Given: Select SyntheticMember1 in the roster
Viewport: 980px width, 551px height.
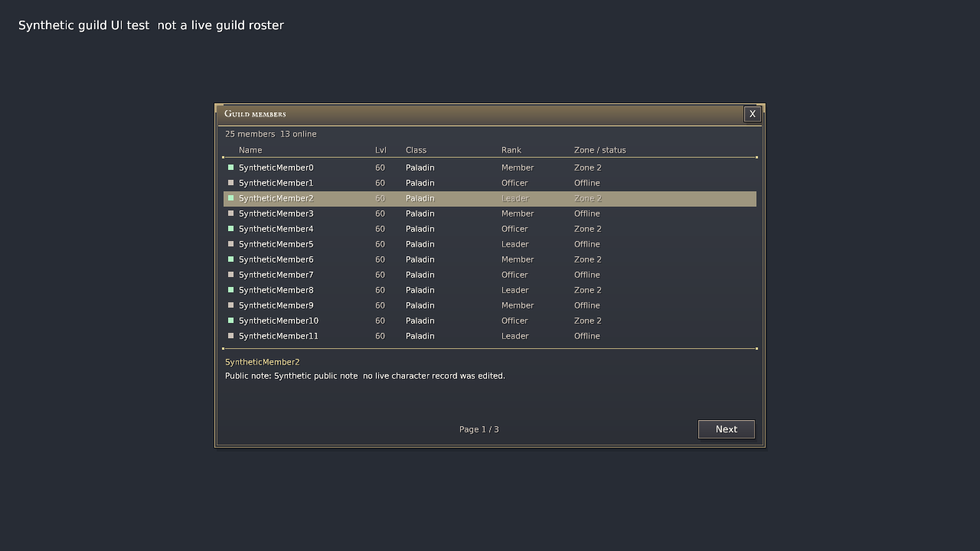Looking at the screenshot, I should point(276,183).
